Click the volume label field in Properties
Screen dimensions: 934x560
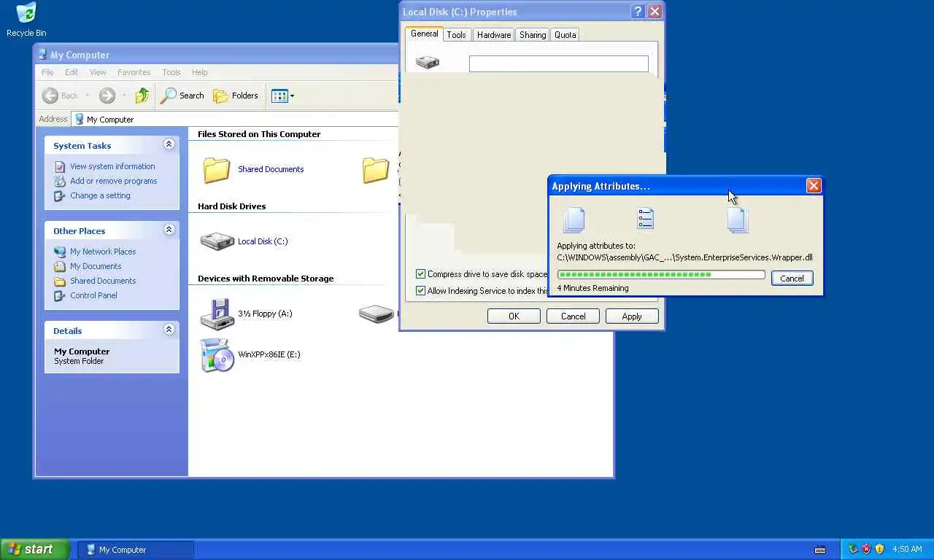click(x=559, y=64)
